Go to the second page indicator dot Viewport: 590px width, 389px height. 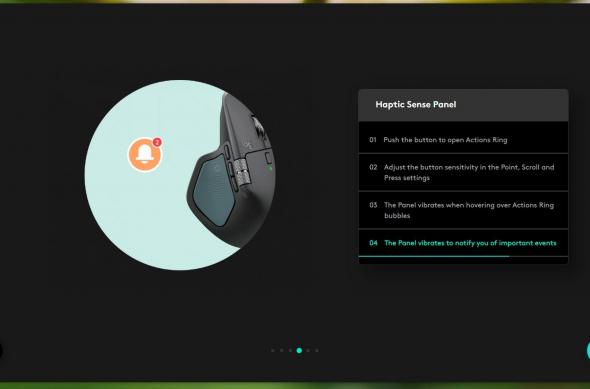(x=281, y=350)
